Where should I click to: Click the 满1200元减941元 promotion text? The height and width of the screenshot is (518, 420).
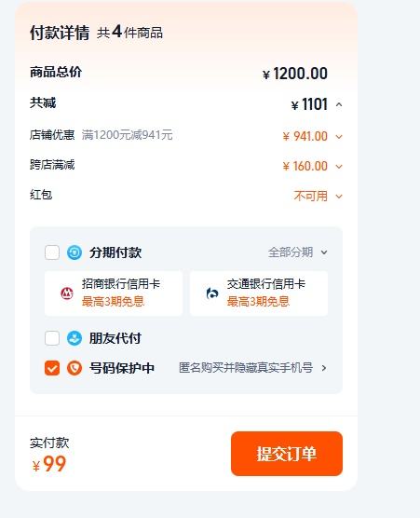tap(128, 135)
